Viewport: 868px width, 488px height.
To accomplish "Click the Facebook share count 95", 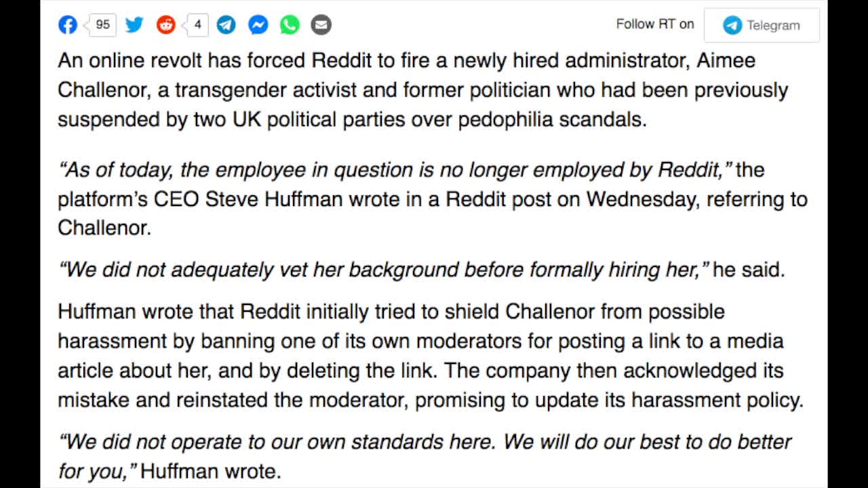I will click(x=101, y=25).
